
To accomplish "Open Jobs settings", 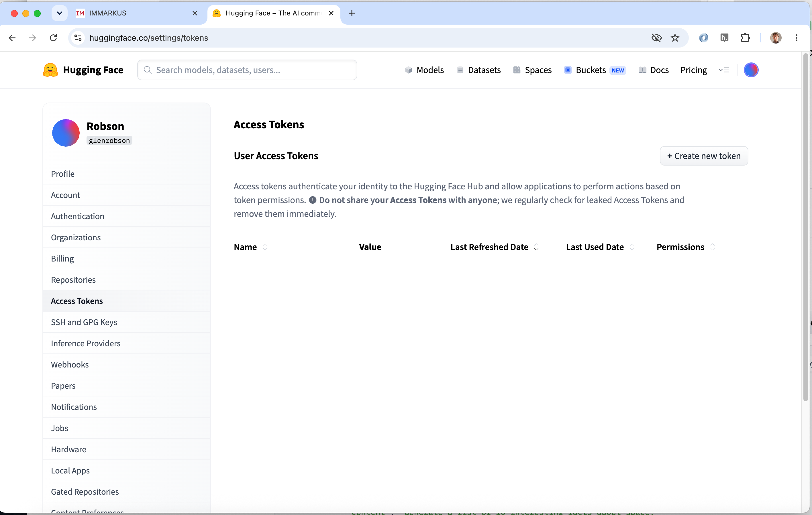I will 127,428.
